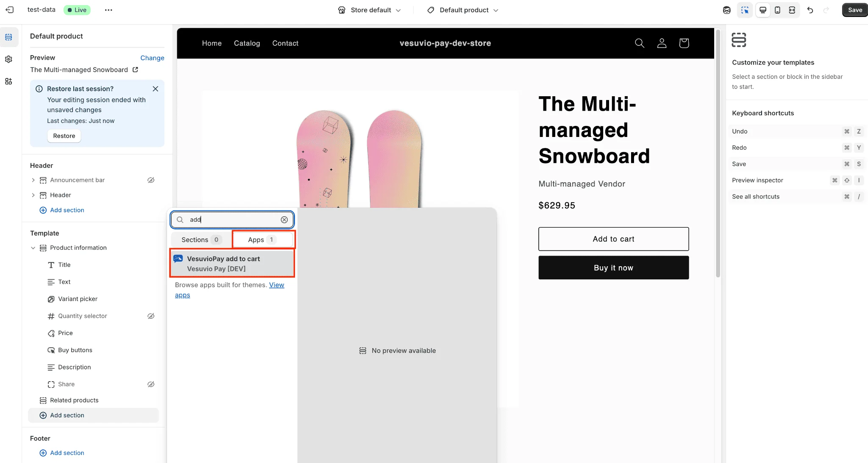This screenshot has width=868, height=463.
Task: Click the undo arrow icon
Action: [x=810, y=10]
